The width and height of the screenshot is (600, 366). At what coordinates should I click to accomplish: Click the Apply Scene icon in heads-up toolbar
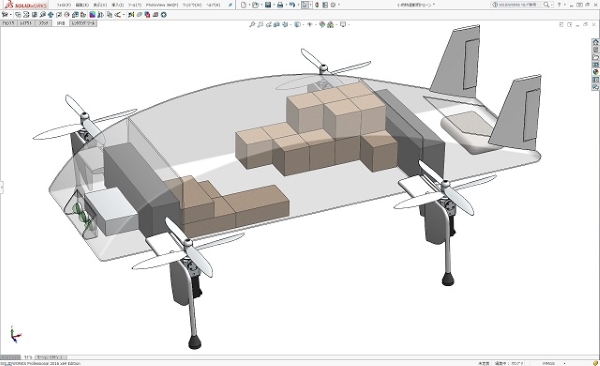[330, 25]
